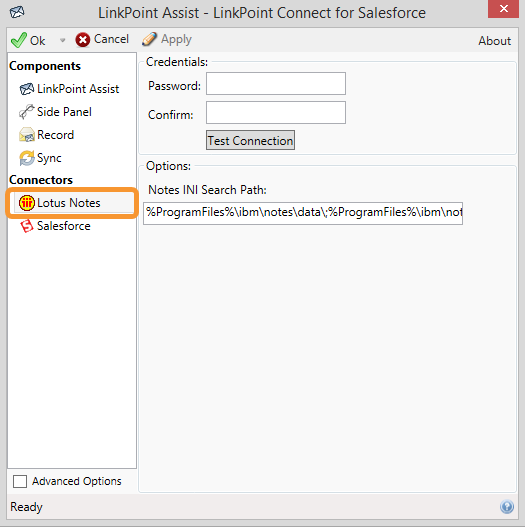This screenshot has width=525, height=527.
Task: Select Lotus Notes label under Connectors
Action: pos(69,203)
